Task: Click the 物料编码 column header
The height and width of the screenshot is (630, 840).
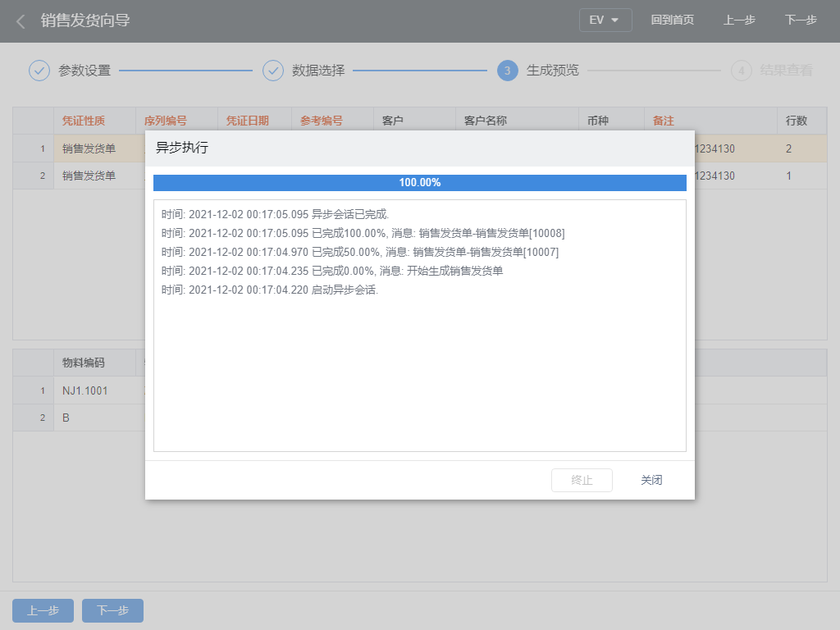Action: (84, 363)
